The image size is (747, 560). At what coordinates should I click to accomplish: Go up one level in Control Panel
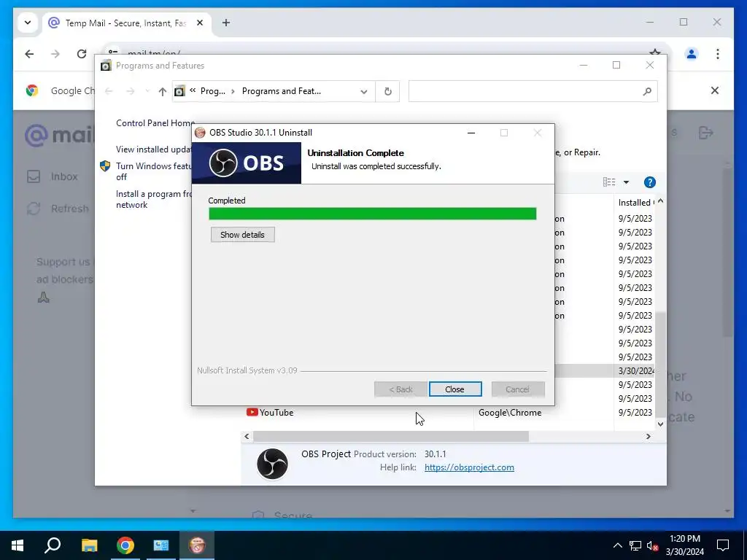[x=163, y=91]
